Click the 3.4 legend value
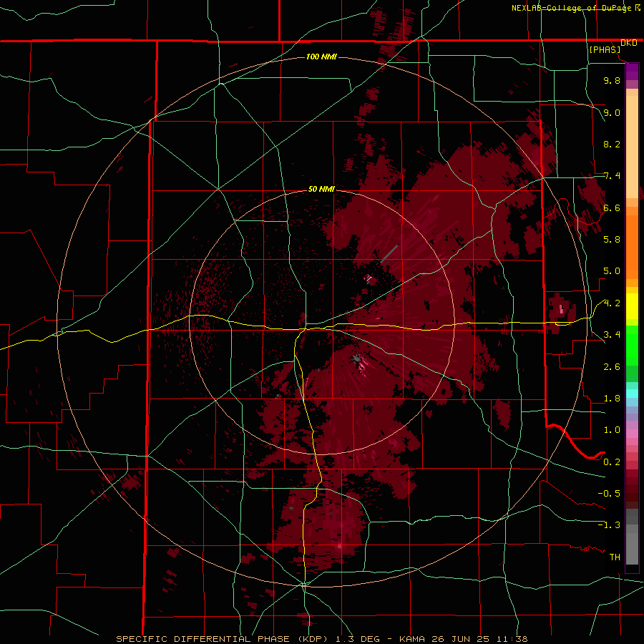 pos(612,335)
